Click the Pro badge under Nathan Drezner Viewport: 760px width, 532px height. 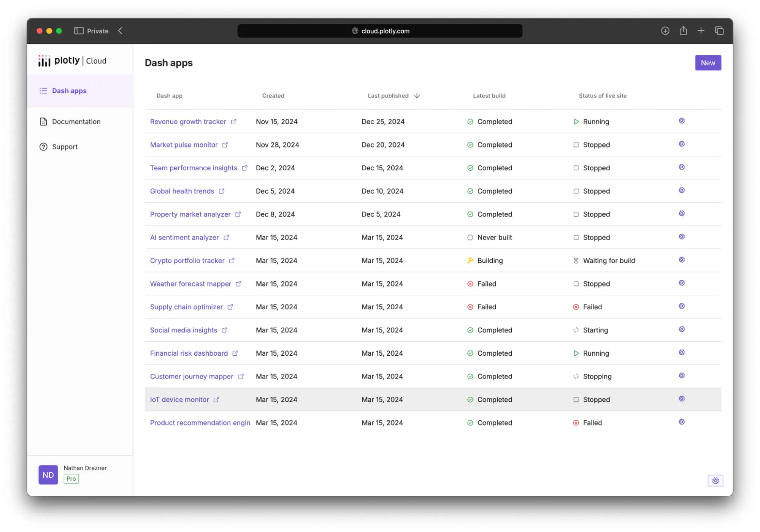(71, 479)
